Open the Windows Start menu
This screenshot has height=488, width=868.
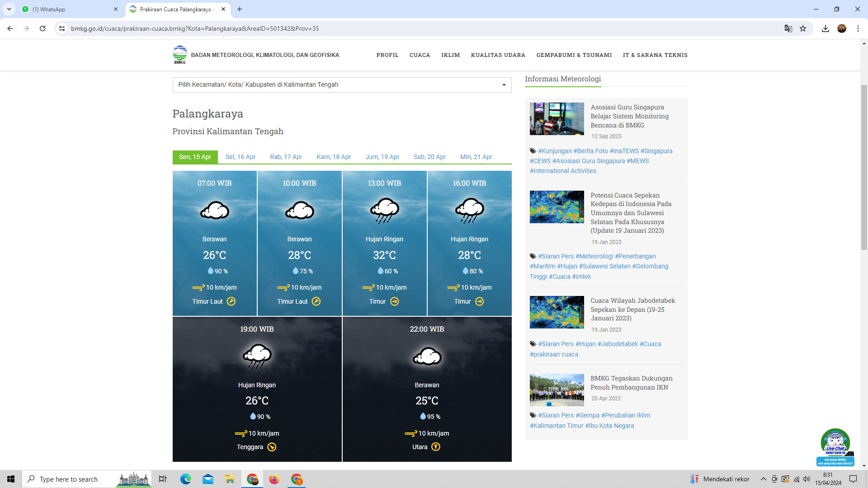11,479
